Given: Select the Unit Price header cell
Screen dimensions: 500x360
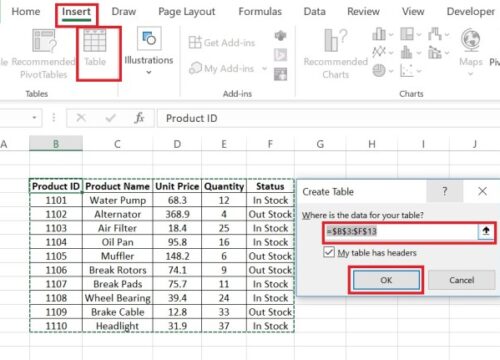Looking at the screenshot, I should [177, 186].
